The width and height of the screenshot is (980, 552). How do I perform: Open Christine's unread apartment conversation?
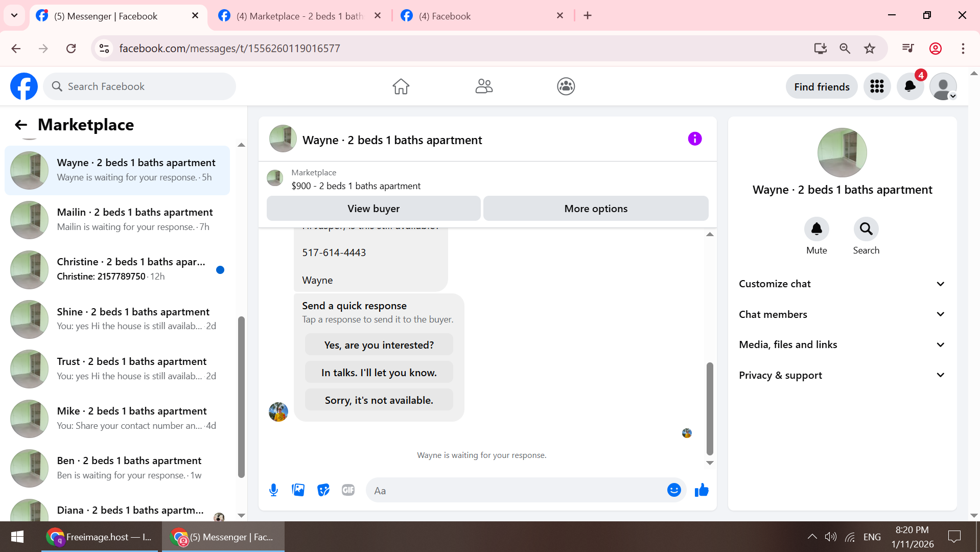tap(118, 269)
